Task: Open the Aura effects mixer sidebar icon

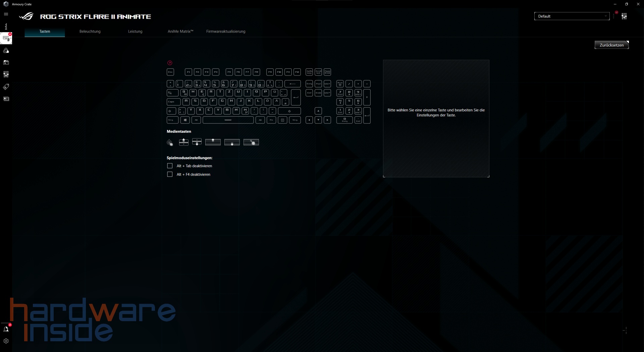Action: click(x=6, y=74)
